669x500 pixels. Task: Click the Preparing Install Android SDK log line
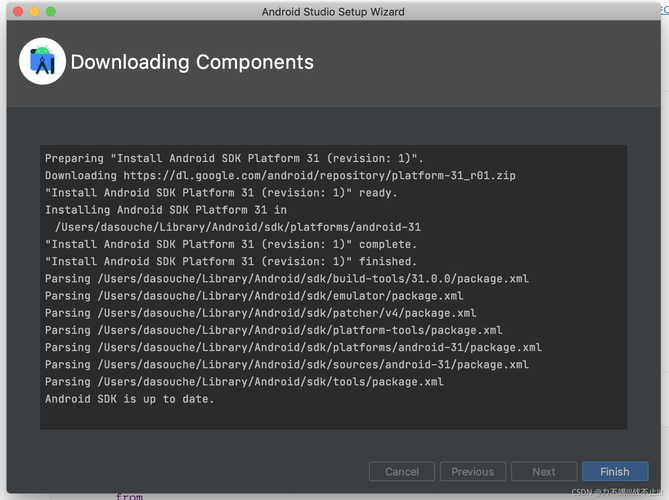234,158
